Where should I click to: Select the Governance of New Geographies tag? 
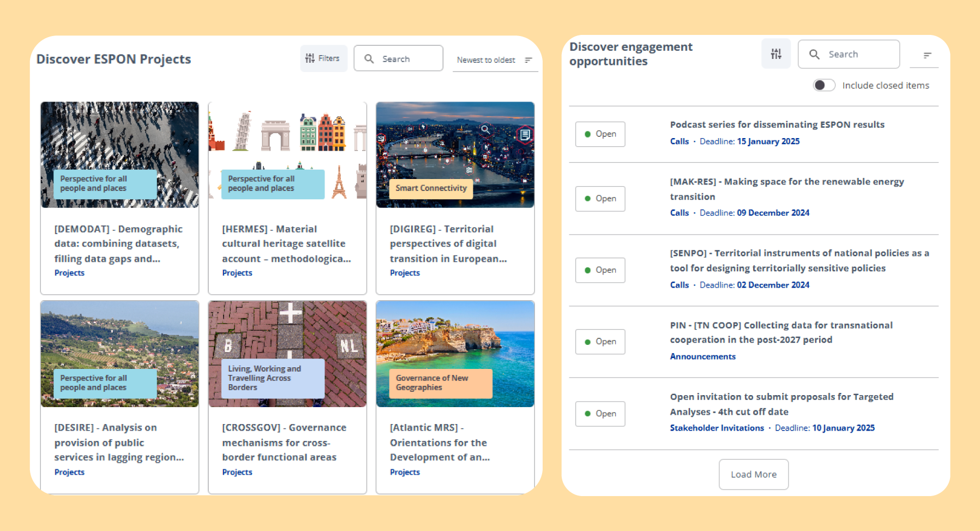tap(440, 383)
